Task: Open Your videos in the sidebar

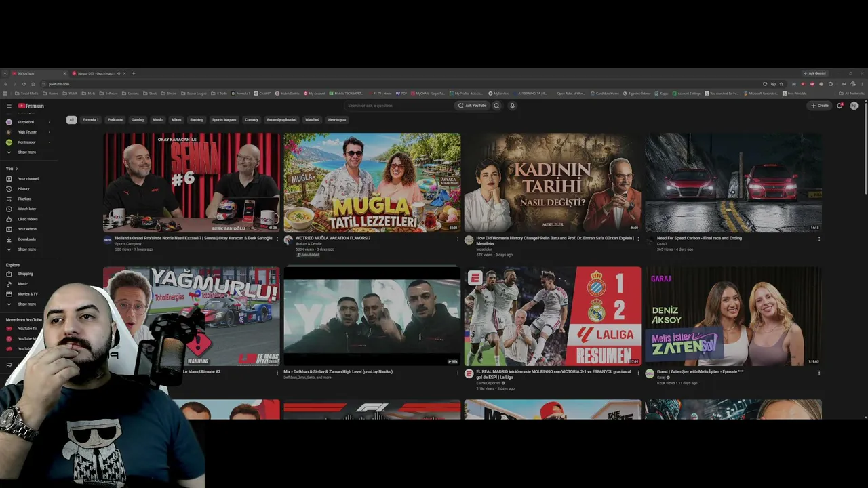Action: click(x=27, y=229)
